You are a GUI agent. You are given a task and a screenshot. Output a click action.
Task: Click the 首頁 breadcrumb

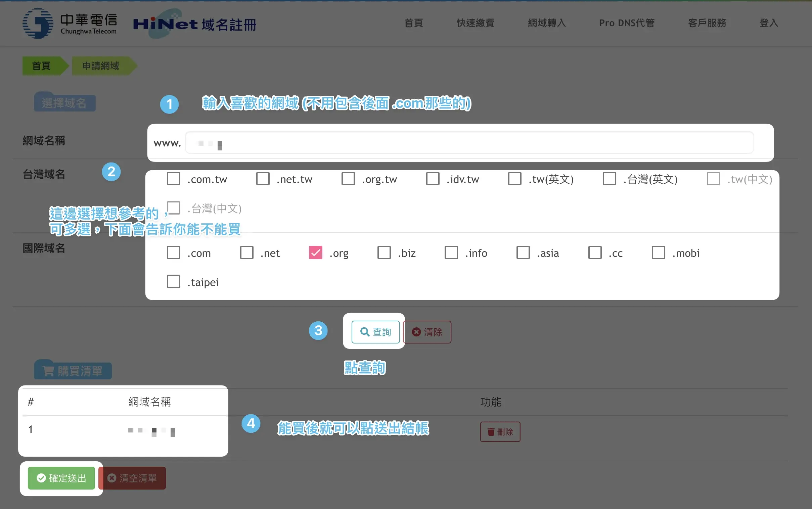coord(41,66)
